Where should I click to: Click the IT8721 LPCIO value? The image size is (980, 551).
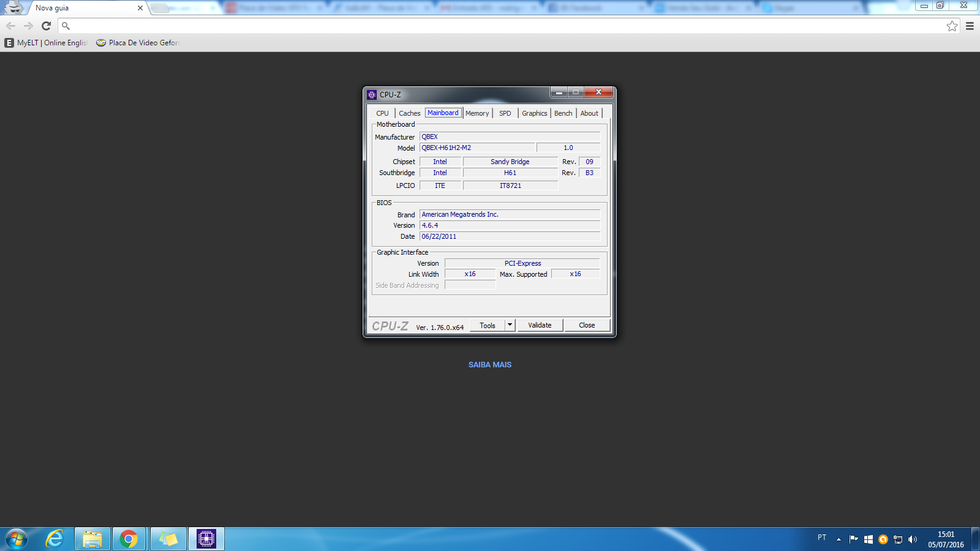point(510,186)
